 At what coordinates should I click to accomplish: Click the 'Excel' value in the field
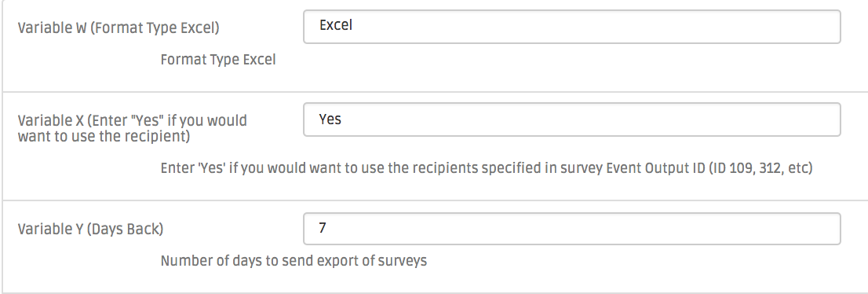point(335,25)
